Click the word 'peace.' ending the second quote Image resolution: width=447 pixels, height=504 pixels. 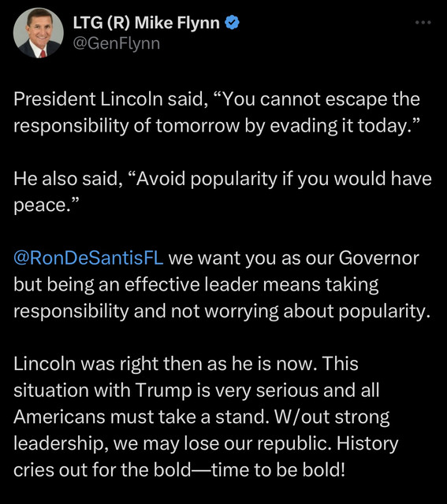pos(46,205)
